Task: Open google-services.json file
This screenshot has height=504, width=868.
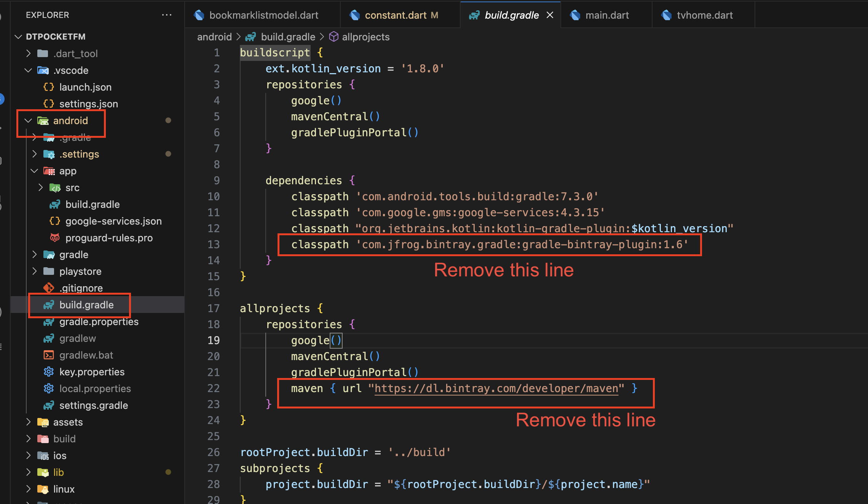Action: (x=113, y=221)
